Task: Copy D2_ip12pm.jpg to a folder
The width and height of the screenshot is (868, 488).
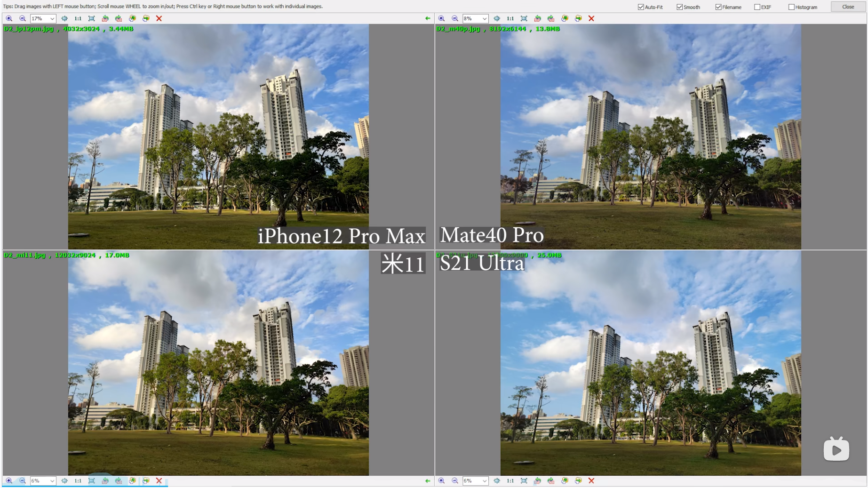Action: click(132, 18)
